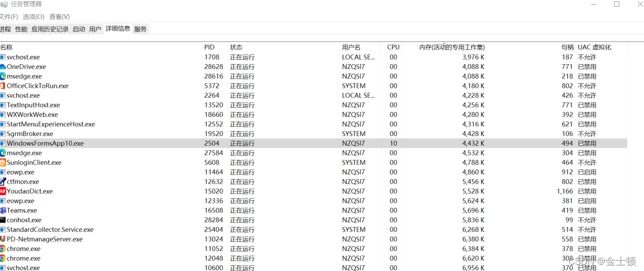The image size is (644, 271).
Task: Click the eowp.exe icon with PID 11464
Action: [x=3, y=172]
